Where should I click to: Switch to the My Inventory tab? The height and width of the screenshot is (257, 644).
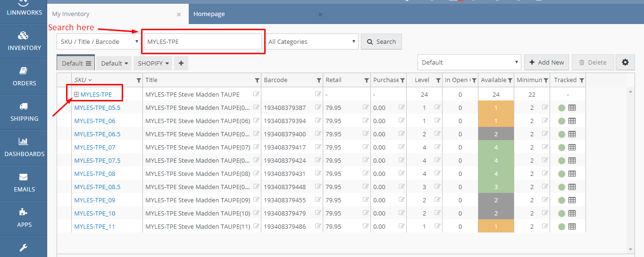(x=118, y=14)
